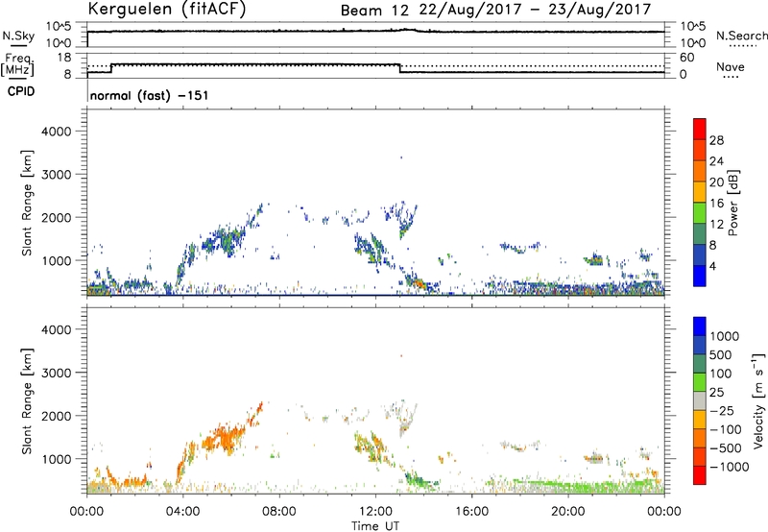Click the light green segment of Power colorbar
The width and height of the screenshot is (768, 532).
(700, 213)
